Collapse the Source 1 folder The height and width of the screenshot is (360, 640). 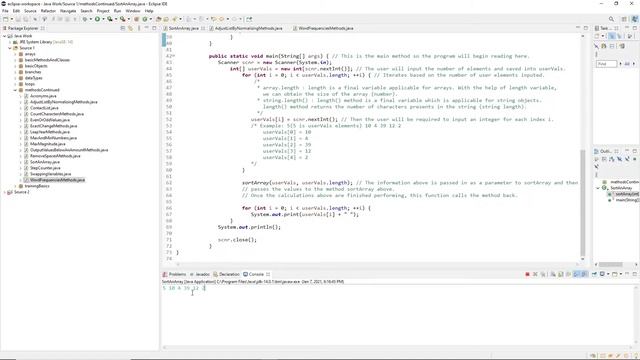coord(10,48)
